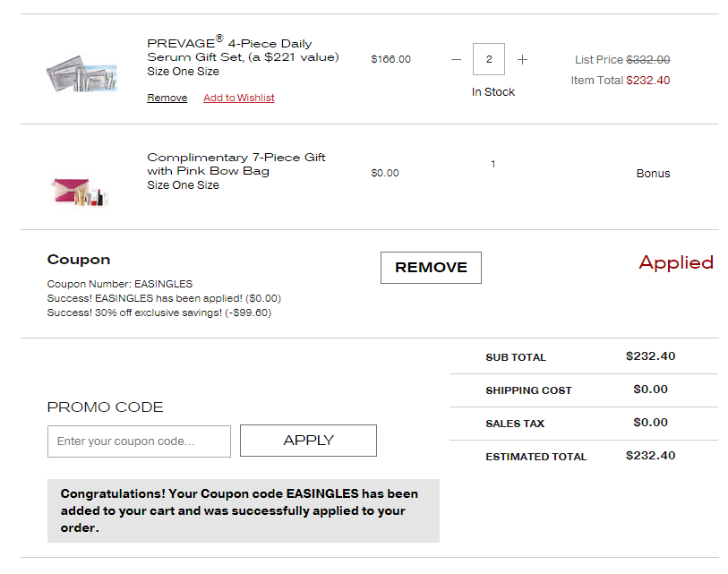
Task: Click the SALES TAX label
Action: click(x=515, y=424)
